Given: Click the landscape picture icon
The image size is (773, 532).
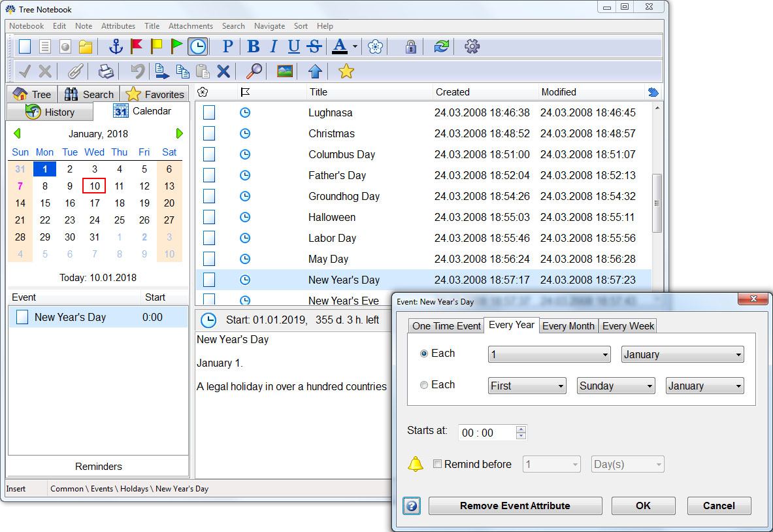Looking at the screenshot, I should point(285,71).
